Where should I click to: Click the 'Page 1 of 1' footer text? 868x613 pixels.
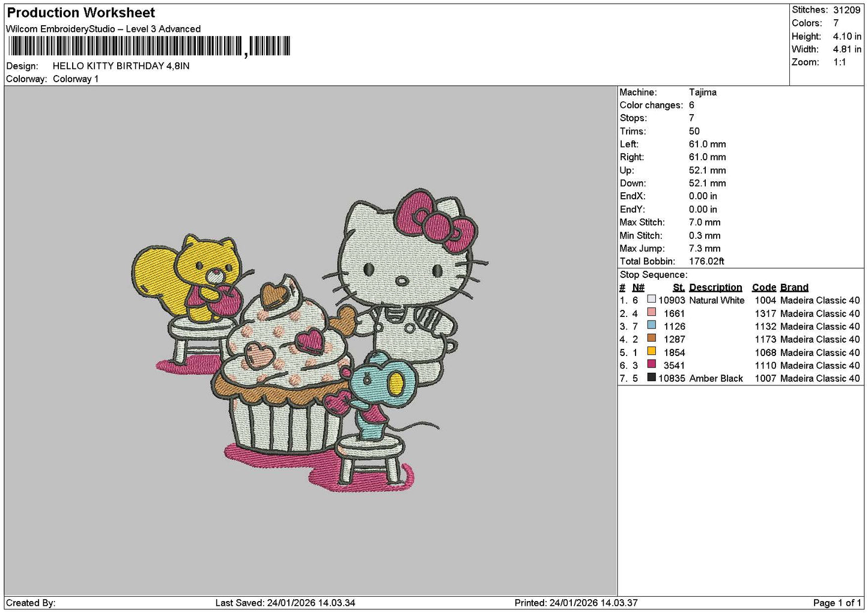[837, 603]
